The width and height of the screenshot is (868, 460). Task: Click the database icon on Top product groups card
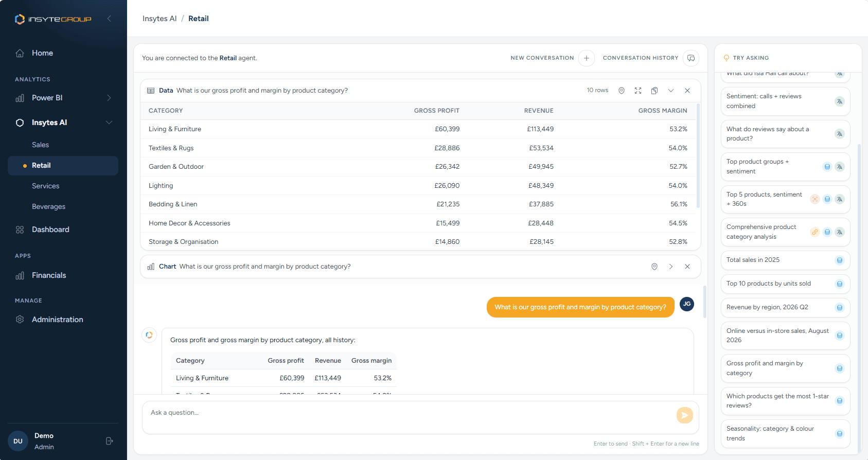[x=827, y=167]
